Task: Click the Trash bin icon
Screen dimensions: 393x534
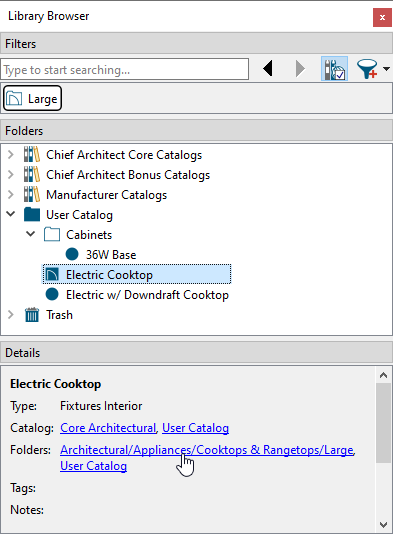Action: coord(32,314)
